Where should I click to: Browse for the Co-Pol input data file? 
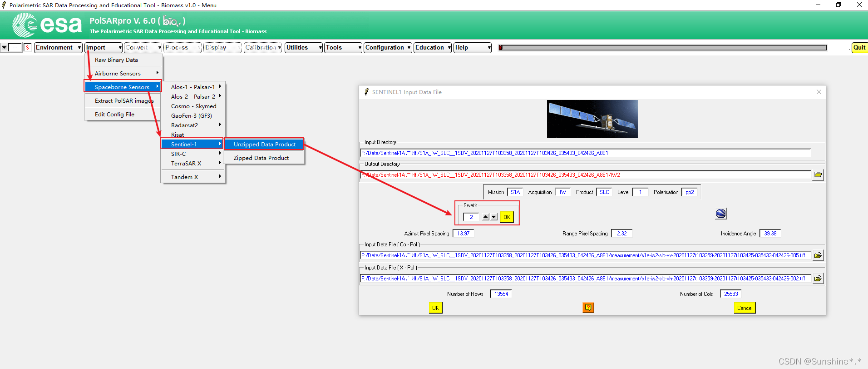818,255
